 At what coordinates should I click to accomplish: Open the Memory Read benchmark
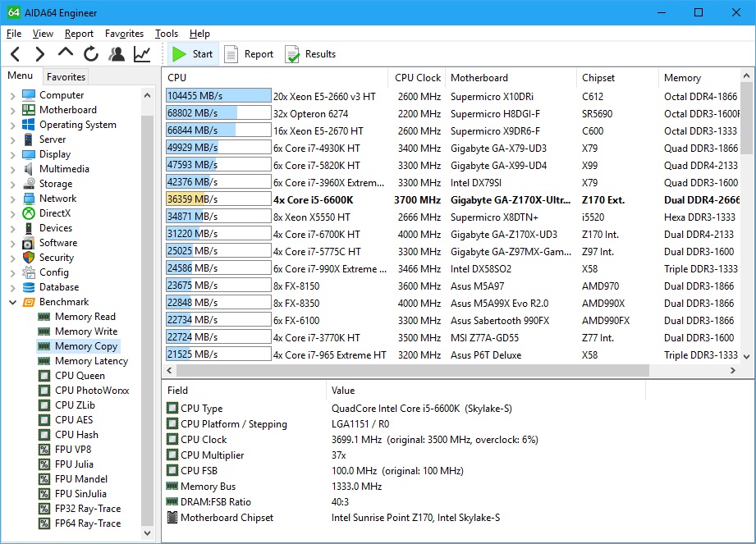coord(85,317)
